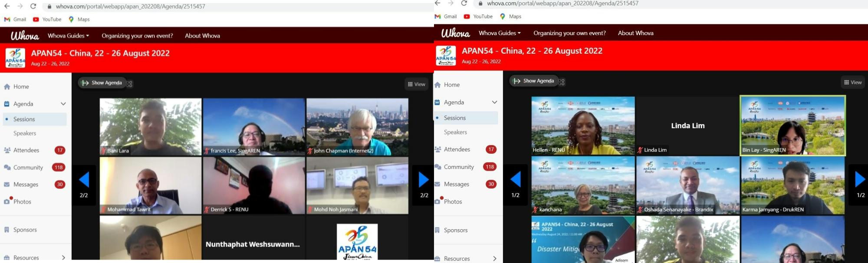868x263 pixels.
Task: Click the site lock icon in the left address bar
Action: 49,6
